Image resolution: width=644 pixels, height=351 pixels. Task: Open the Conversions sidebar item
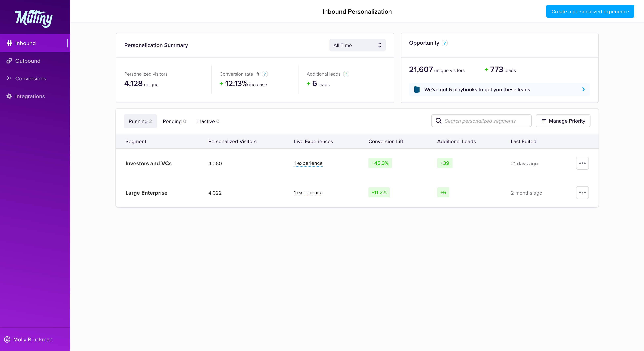(x=31, y=79)
